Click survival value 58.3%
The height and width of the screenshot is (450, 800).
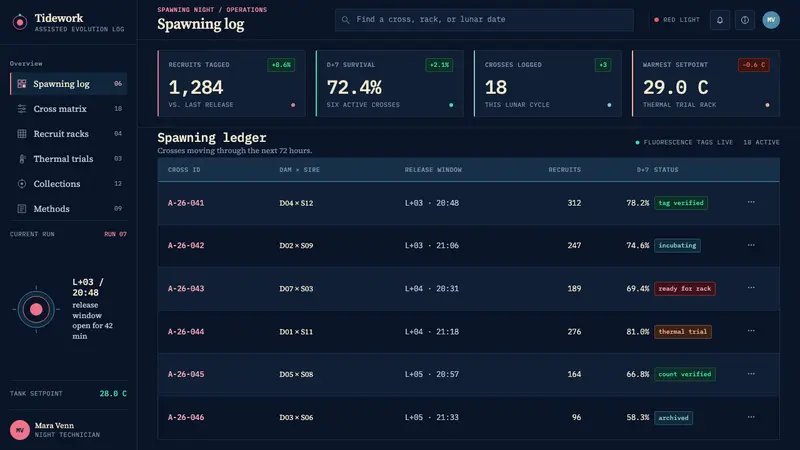point(638,417)
